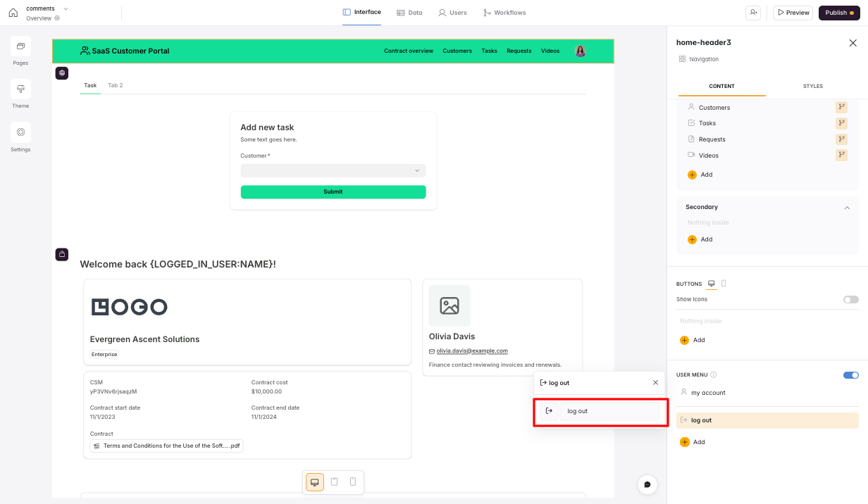The height and width of the screenshot is (504, 868).
Task: Click the invite user icon
Action: pos(755,13)
